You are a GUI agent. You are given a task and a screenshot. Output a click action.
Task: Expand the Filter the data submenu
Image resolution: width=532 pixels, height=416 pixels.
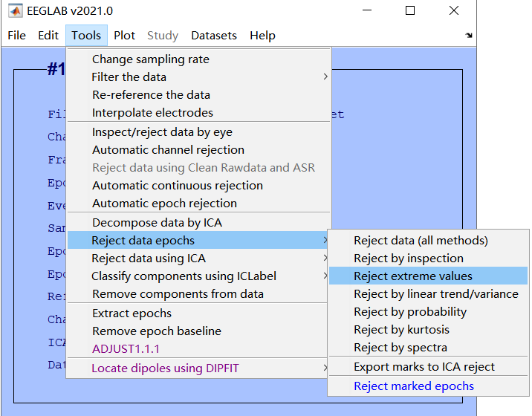[199, 77]
